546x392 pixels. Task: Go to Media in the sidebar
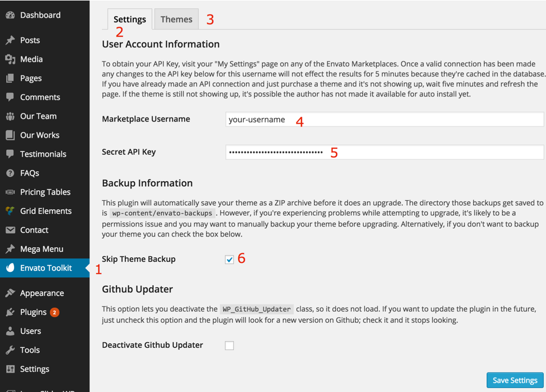click(45, 59)
